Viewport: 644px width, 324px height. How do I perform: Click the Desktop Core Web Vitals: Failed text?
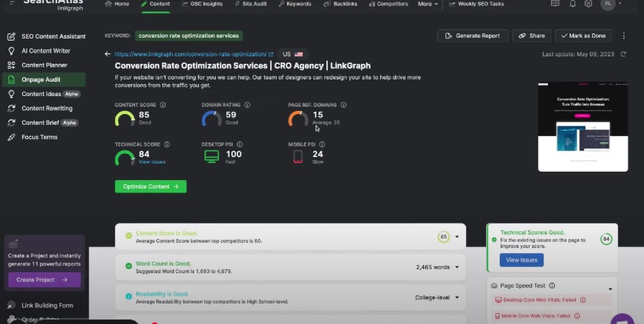click(x=540, y=300)
